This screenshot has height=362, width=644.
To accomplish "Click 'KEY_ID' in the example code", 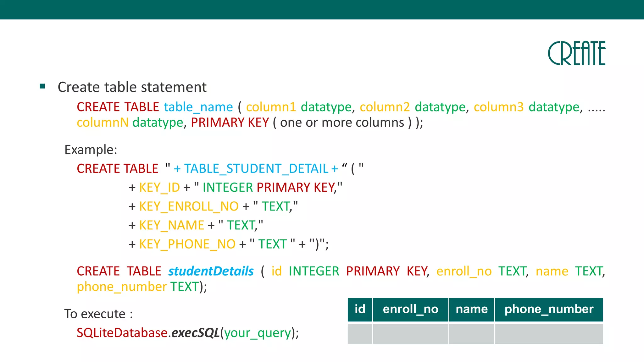I will [x=159, y=188].
